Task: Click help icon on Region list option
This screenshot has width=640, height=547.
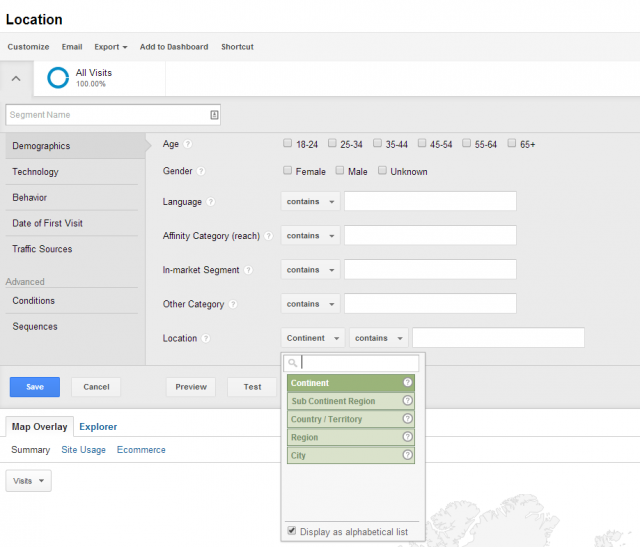Action: [407, 437]
